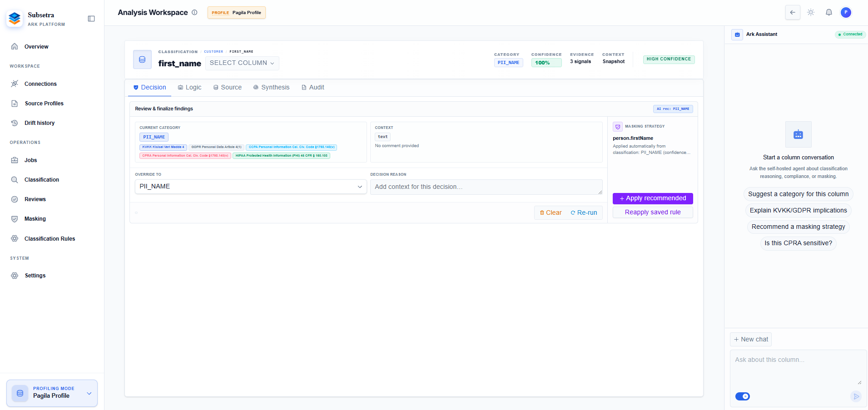
Task: Click the Pagila Profile badge in header
Action: point(237,13)
